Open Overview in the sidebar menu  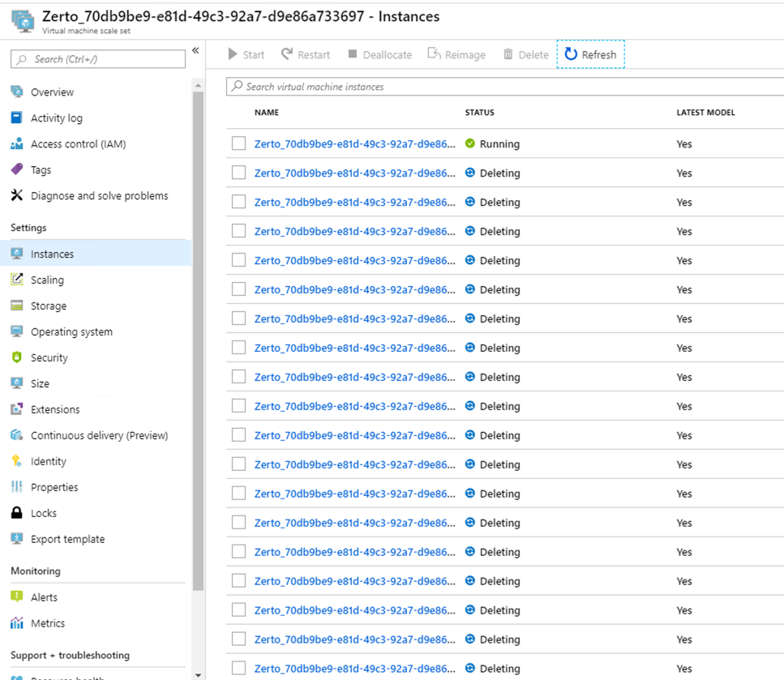tap(52, 92)
